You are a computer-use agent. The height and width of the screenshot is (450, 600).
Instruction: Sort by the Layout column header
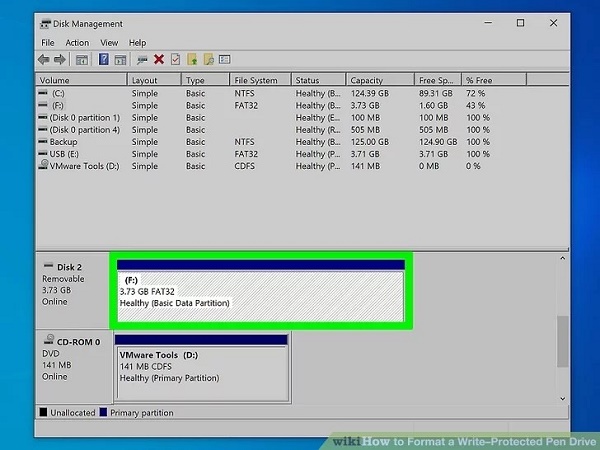tap(154, 80)
